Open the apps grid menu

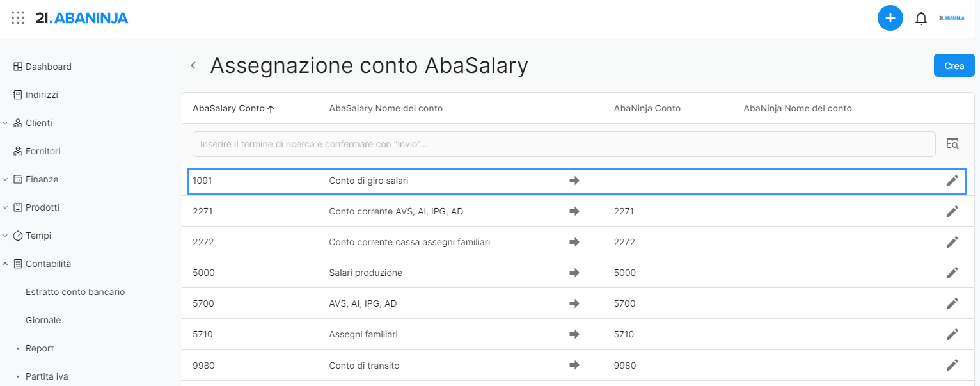coord(18,18)
